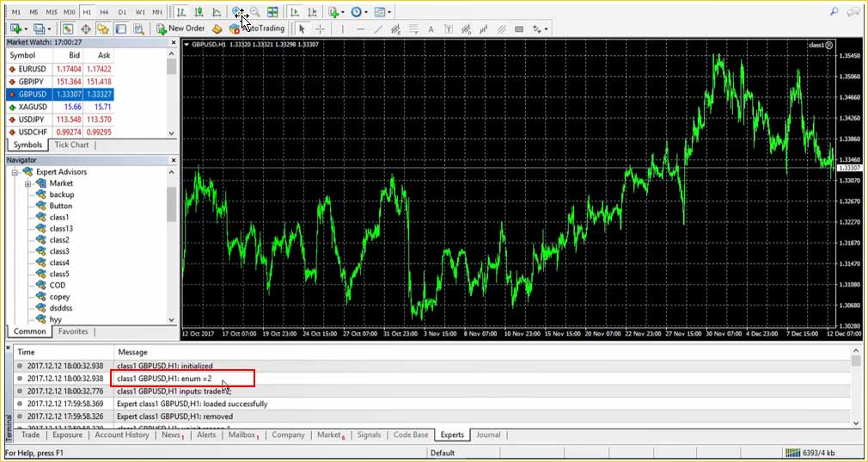Viewport: 868px width, 462px height.
Task: Toggle chart auto scroll button
Action: [x=296, y=12]
